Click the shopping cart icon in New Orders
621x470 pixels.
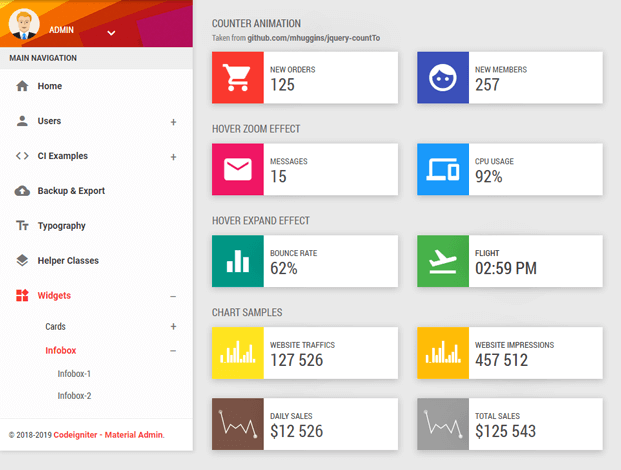click(x=237, y=78)
